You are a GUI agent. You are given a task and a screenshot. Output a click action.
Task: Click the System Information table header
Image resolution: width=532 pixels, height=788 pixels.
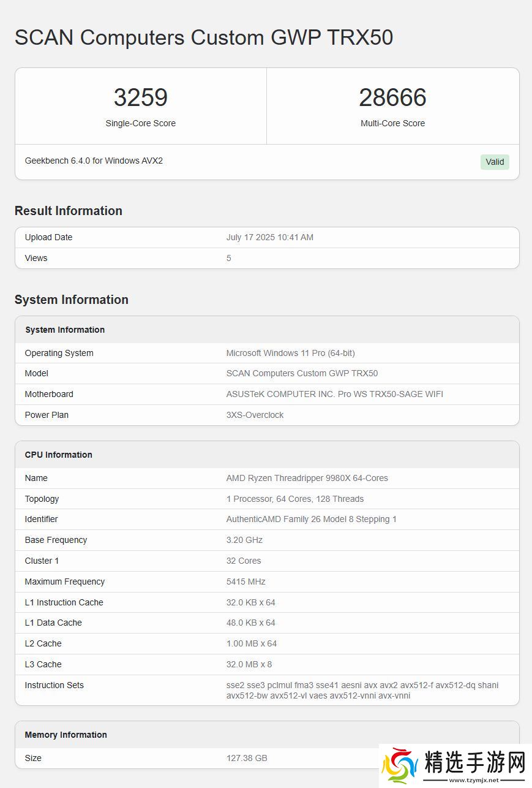65,330
